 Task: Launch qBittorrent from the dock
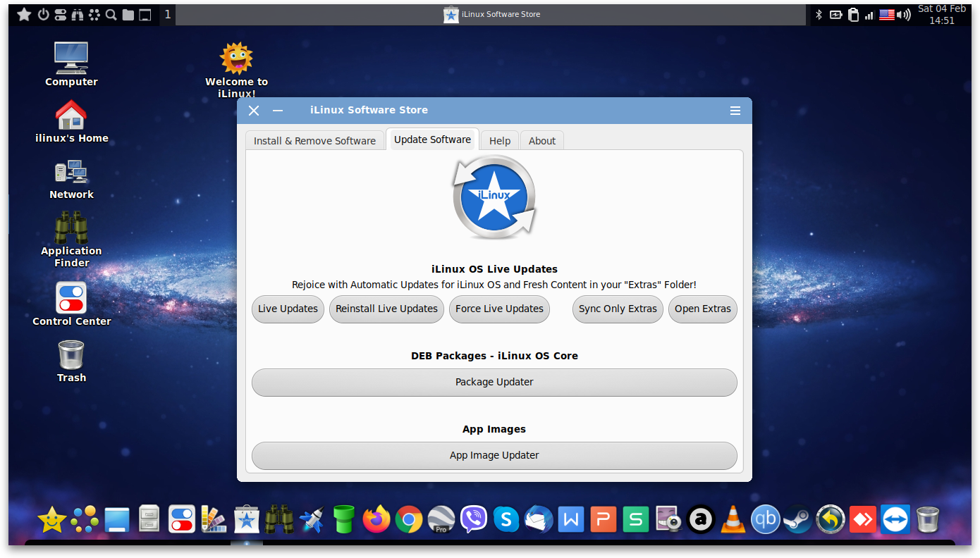766,520
